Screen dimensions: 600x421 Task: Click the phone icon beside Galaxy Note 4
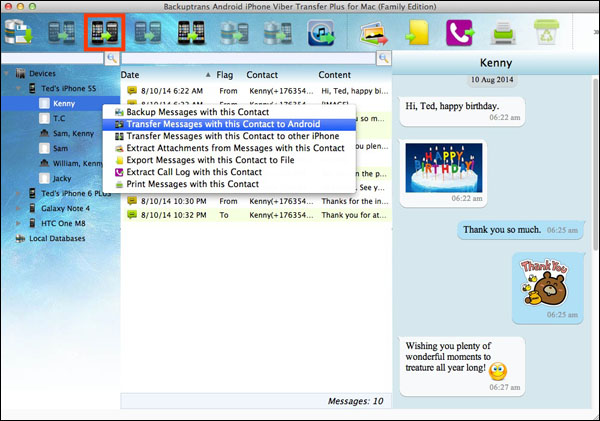[x=33, y=208]
